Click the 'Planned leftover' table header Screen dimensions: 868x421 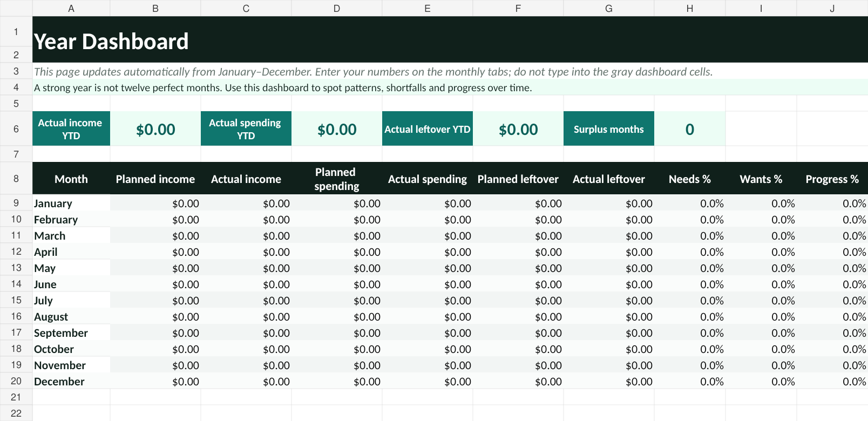(518, 179)
